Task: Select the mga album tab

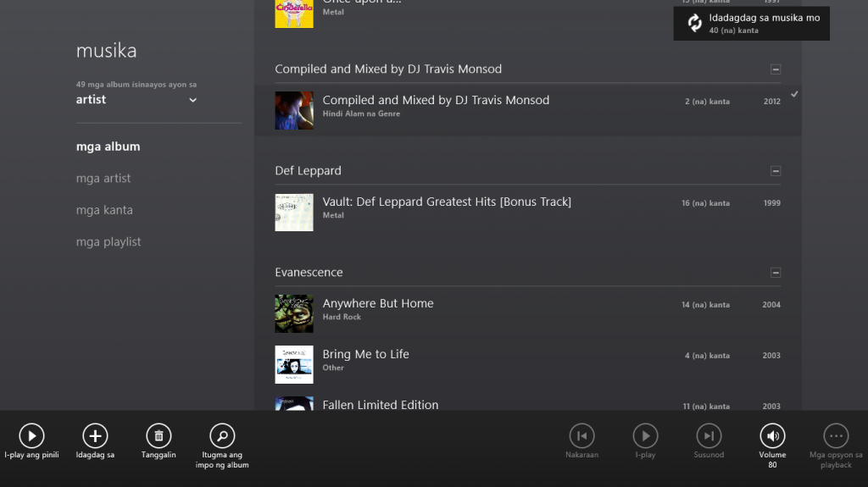Action: coord(108,147)
